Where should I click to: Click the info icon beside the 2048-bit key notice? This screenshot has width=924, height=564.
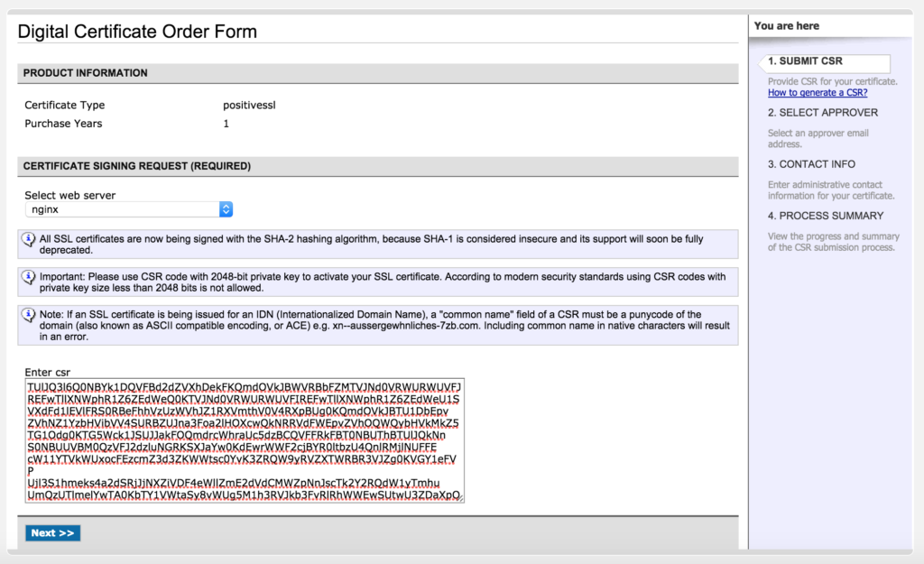29,277
